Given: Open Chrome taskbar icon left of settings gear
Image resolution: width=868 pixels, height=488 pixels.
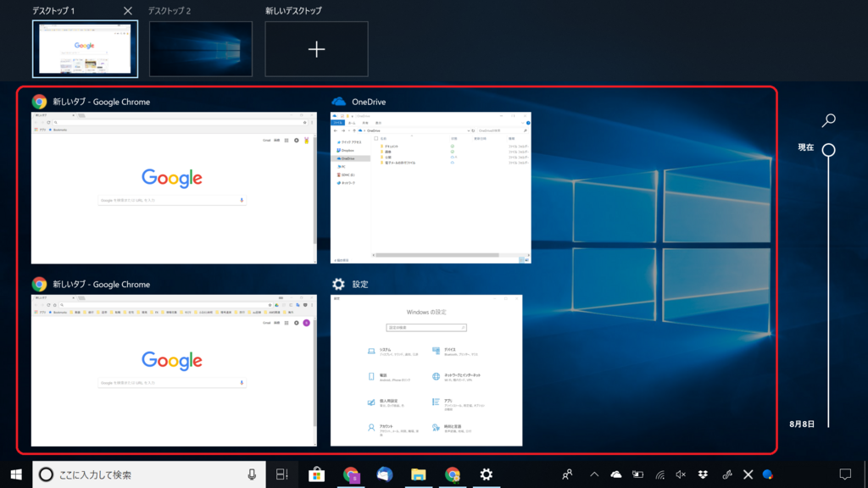Looking at the screenshot, I should (453, 474).
